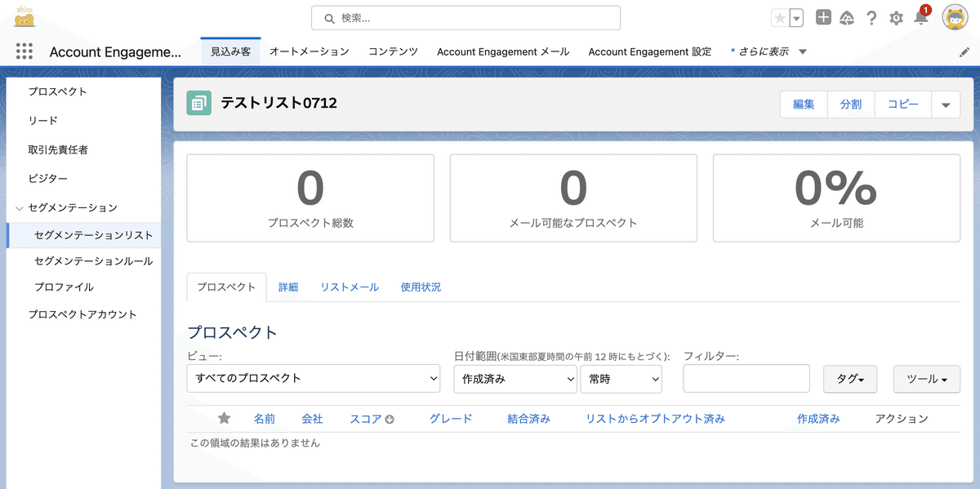Screen dimensions: 980x489
Task: Open the App Launcher grid icon
Action: tap(24, 51)
